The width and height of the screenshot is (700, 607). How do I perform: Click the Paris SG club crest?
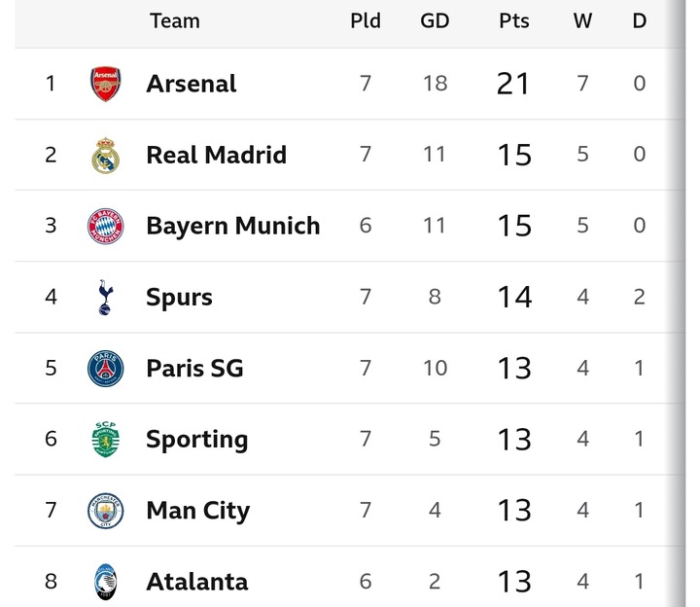tap(106, 369)
